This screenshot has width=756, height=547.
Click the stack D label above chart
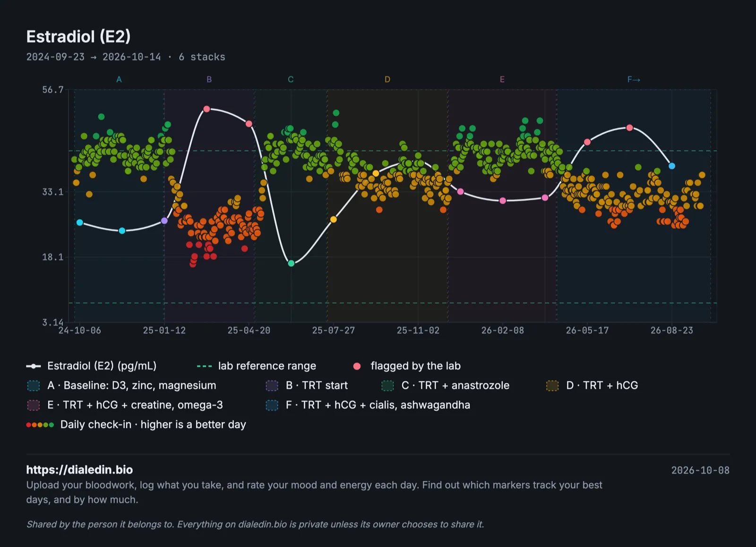pos(387,79)
